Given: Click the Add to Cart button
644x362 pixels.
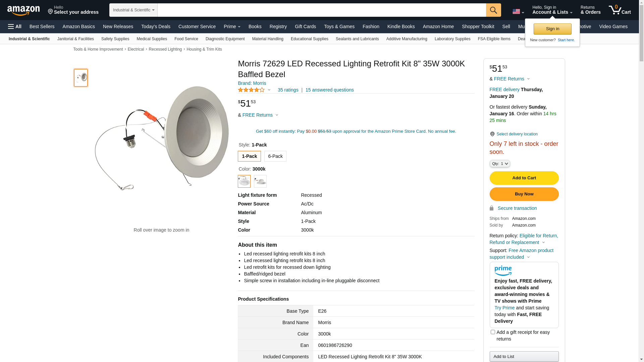Looking at the screenshot, I should (524, 178).
